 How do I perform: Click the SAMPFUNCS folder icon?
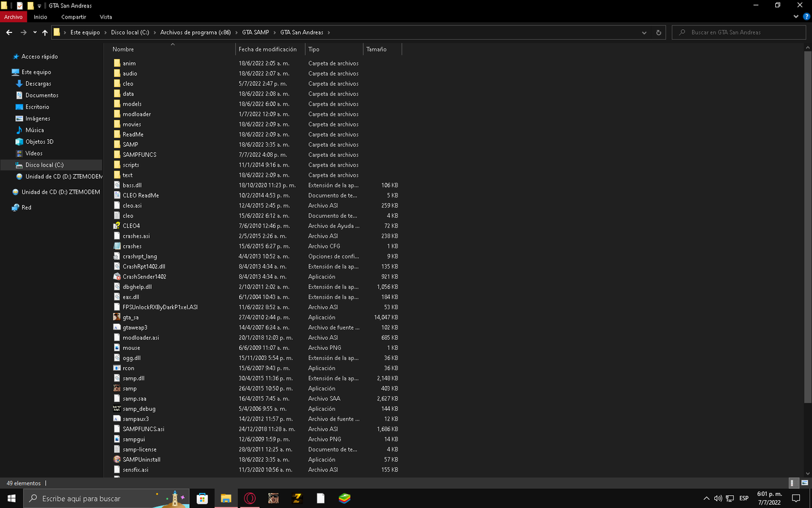tap(117, 154)
